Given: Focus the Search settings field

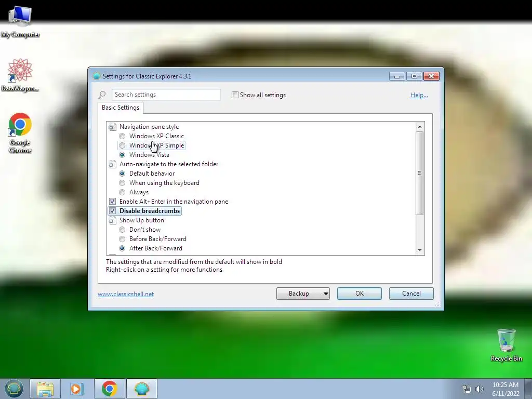Looking at the screenshot, I should [x=166, y=95].
